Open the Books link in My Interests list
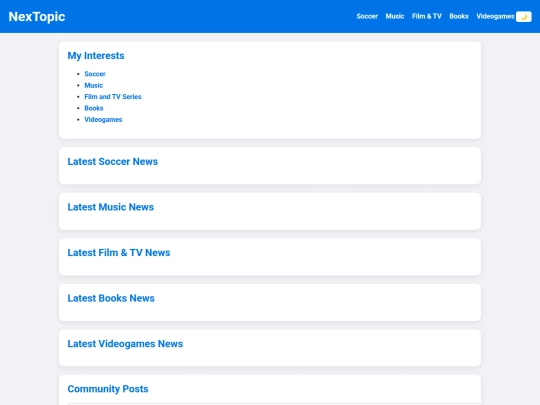The image size is (540, 405). tap(94, 108)
